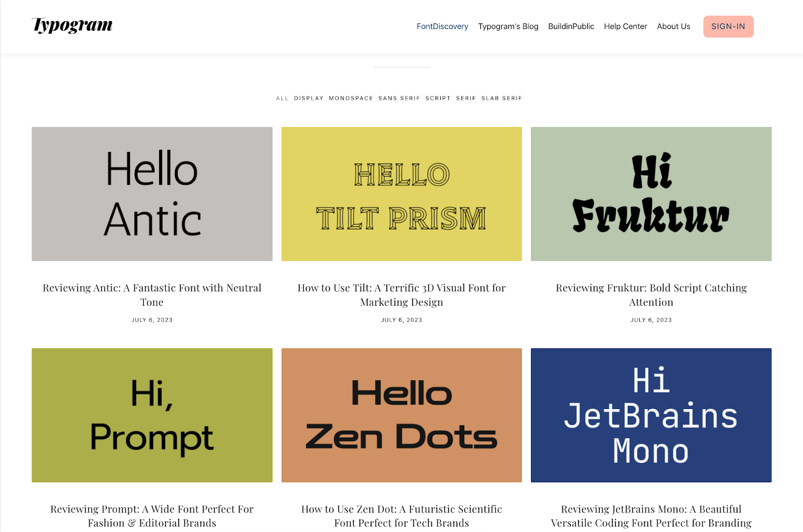803x532 pixels.
Task: Filter fonts by DISPLAY category
Action: pos(308,98)
